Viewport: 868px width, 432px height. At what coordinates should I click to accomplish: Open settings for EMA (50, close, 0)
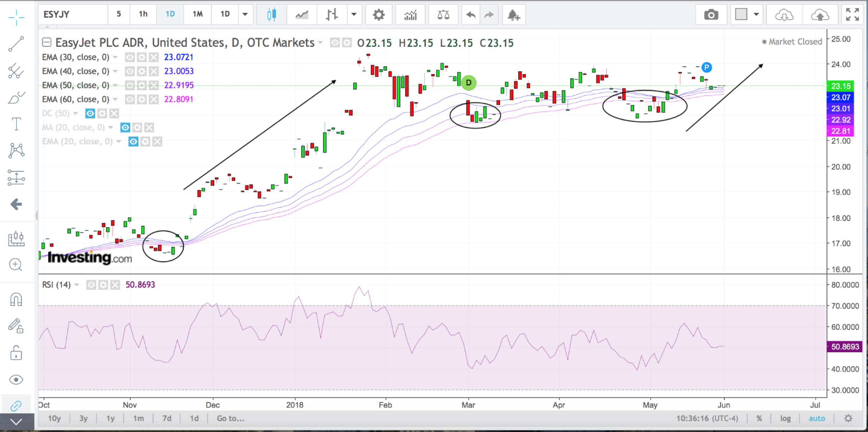coord(142,85)
